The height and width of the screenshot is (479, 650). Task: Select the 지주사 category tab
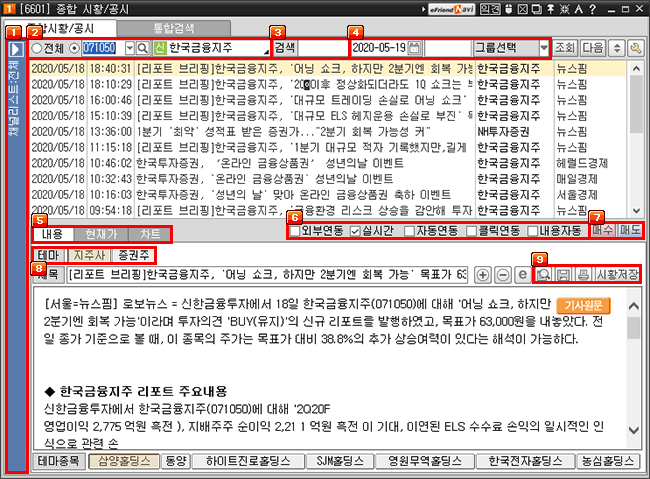coord(89,255)
